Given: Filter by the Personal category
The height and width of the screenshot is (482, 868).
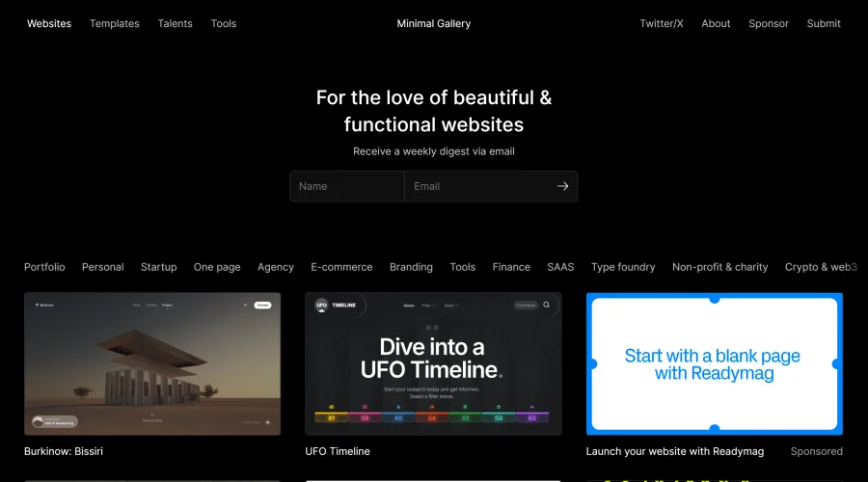Looking at the screenshot, I should [x=103, y=267].
